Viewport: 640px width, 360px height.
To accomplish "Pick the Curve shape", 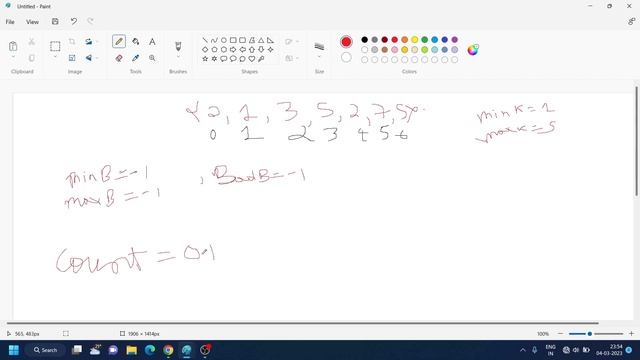I will coord(214,40).
